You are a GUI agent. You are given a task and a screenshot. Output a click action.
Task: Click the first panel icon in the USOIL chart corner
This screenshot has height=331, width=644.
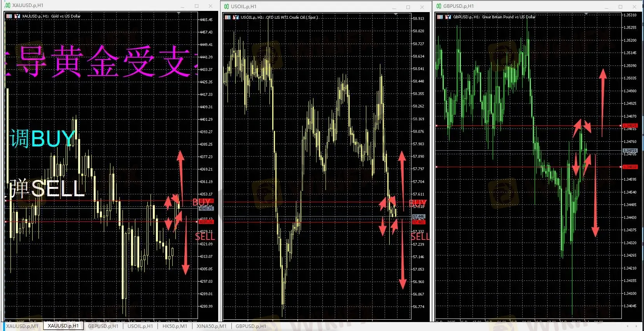click(x=228, y=18)
